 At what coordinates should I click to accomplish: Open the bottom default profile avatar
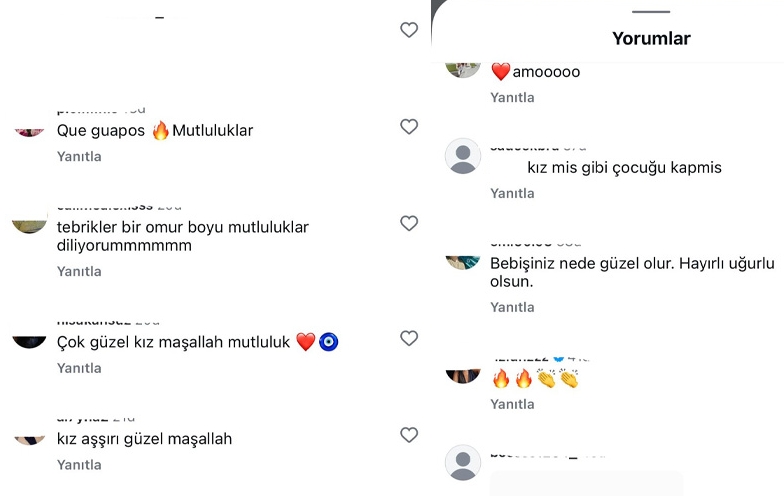point(463,462)
